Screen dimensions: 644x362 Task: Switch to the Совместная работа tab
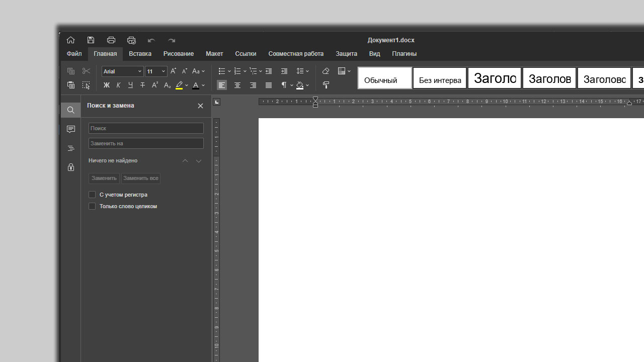pyautogui.click(x=296, y=54)
